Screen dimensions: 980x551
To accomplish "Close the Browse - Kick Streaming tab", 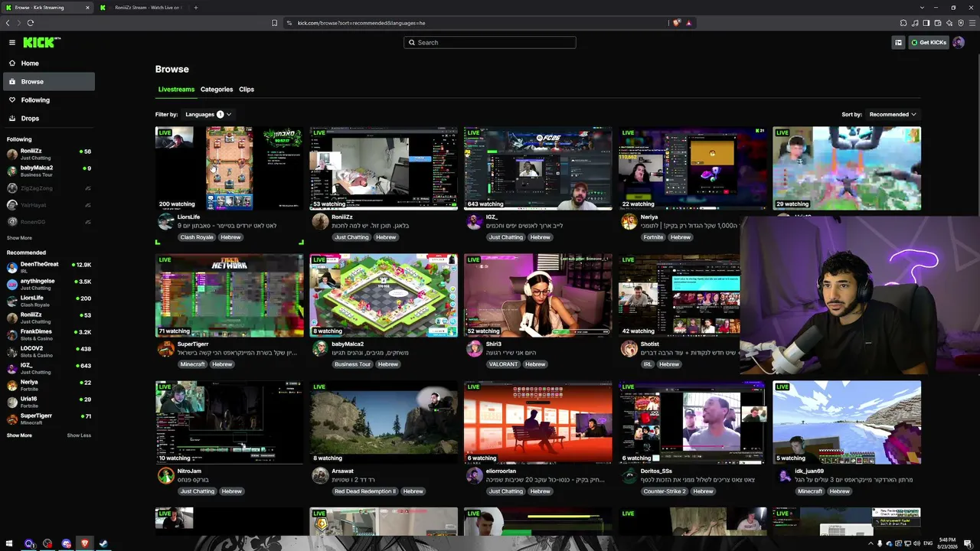I will pyautogui.click(x=87, y=8).
